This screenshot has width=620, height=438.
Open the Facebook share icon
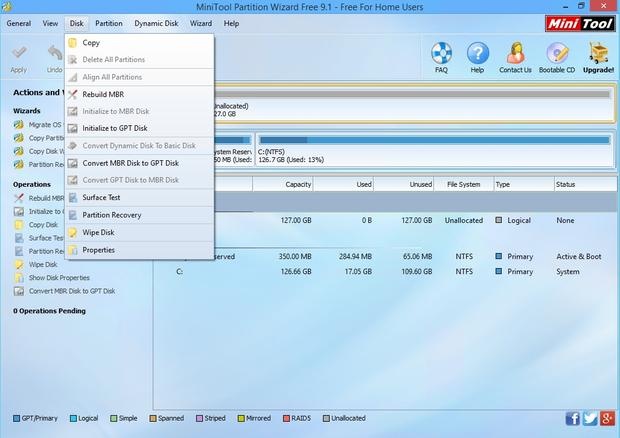pos(573,418)
